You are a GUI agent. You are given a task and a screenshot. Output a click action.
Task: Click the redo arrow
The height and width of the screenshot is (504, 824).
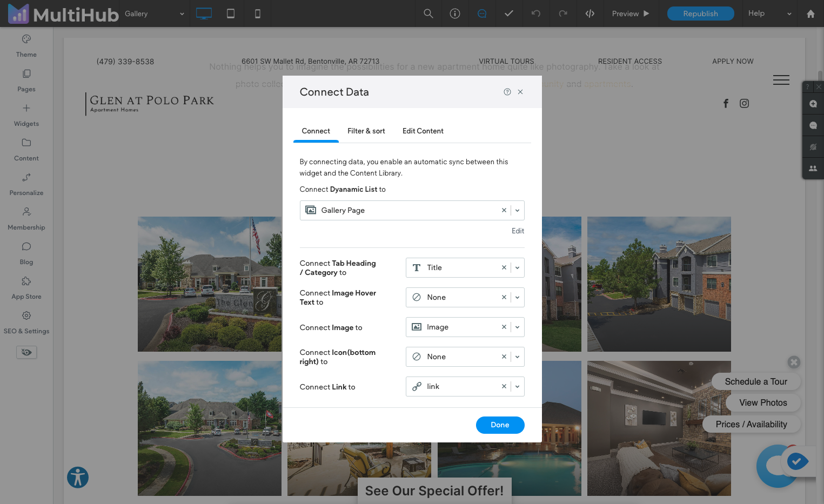(x=563, y=14)
